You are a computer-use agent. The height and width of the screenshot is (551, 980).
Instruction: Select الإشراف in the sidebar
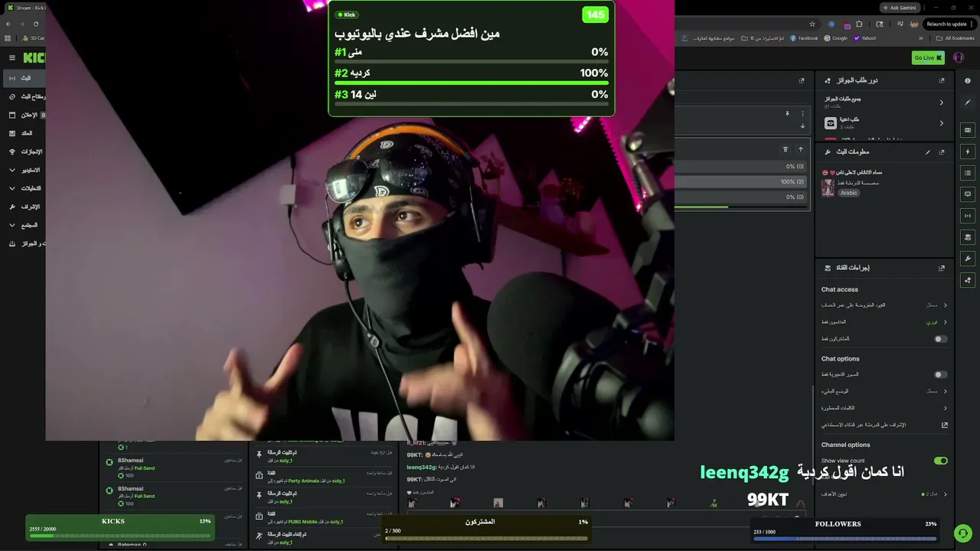click(24, 207)
